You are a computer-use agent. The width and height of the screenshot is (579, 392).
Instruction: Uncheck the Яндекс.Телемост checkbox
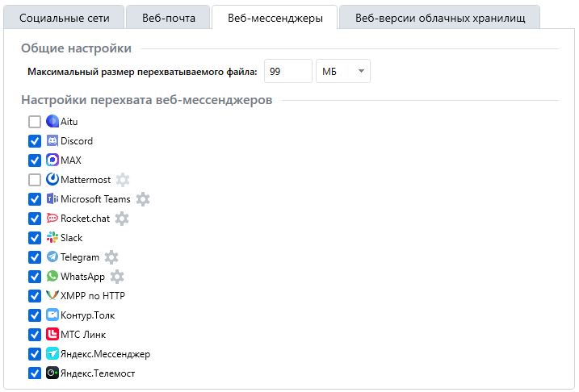pyautogui.click(x=35, y=373)
